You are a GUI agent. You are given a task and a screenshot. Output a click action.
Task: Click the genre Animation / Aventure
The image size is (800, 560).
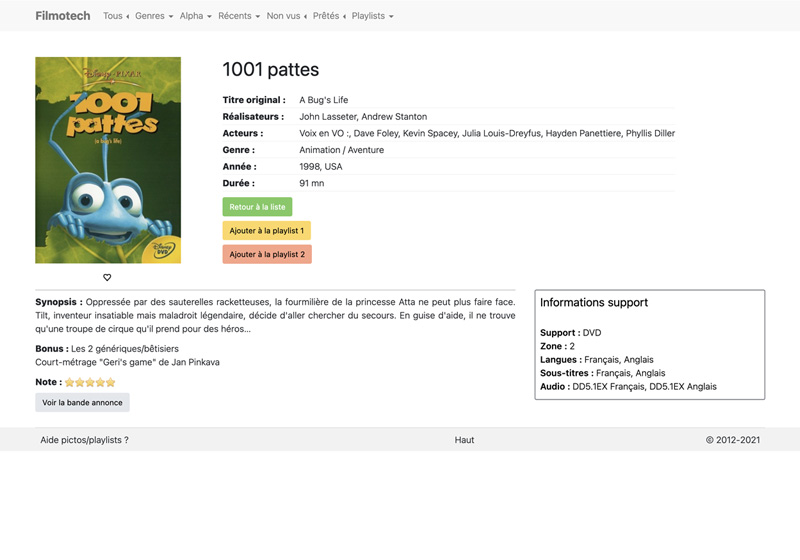(x=341, y=150)
